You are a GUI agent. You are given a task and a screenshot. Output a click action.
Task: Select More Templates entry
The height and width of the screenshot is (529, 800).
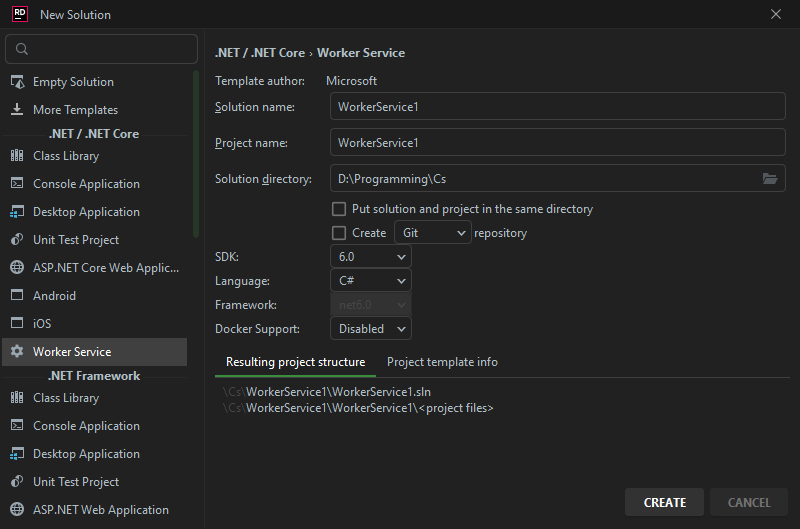(x=95, y=110)
